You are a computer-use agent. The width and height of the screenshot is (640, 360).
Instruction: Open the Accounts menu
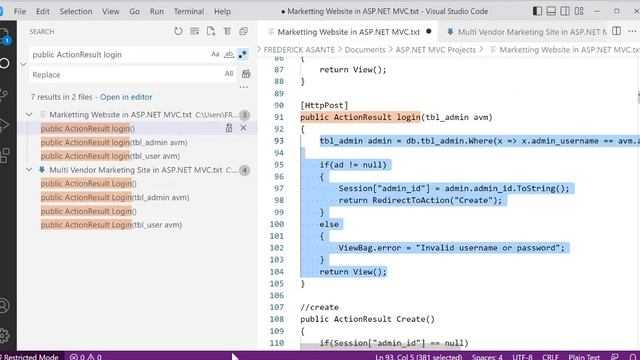point(4,306)
